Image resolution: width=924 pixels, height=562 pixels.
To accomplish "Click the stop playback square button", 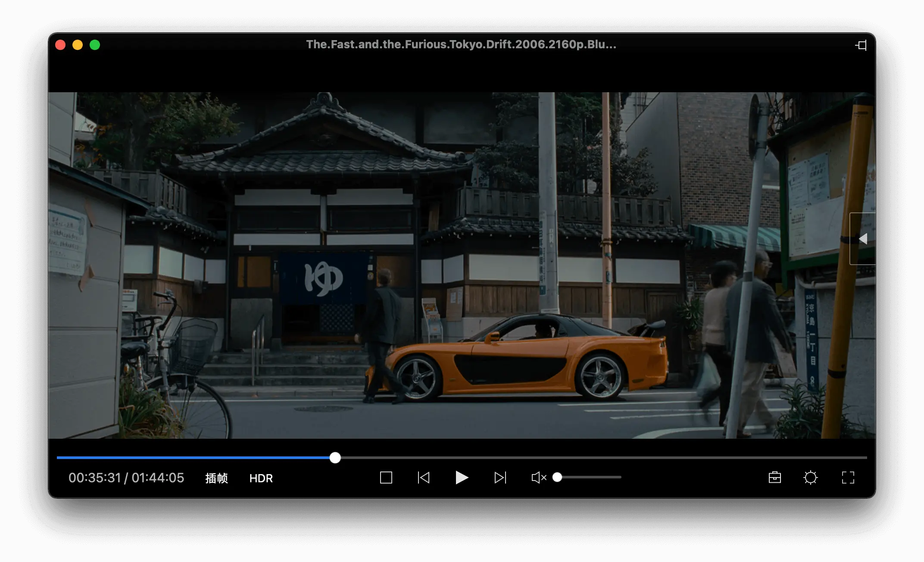I will [386, 478].
